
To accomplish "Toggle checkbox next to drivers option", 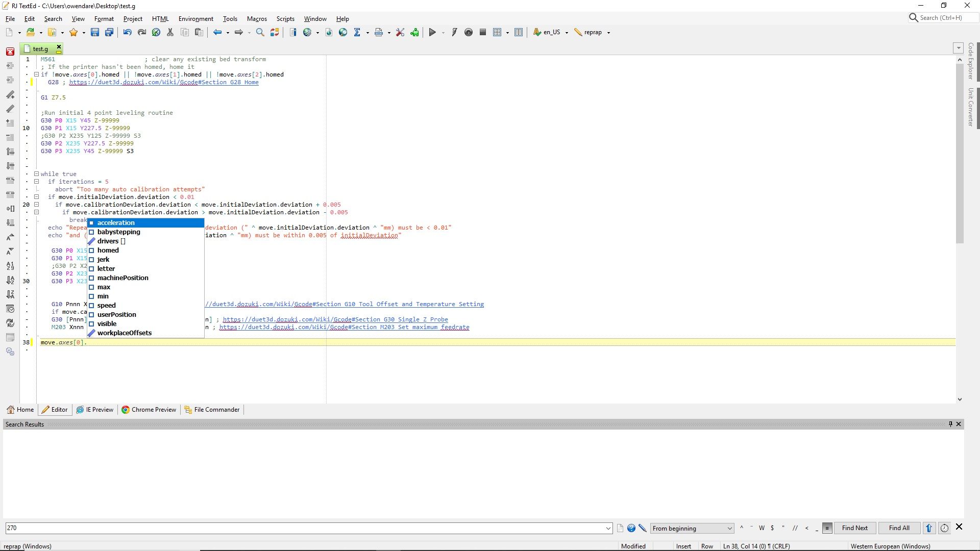I will tap(91, 241).
